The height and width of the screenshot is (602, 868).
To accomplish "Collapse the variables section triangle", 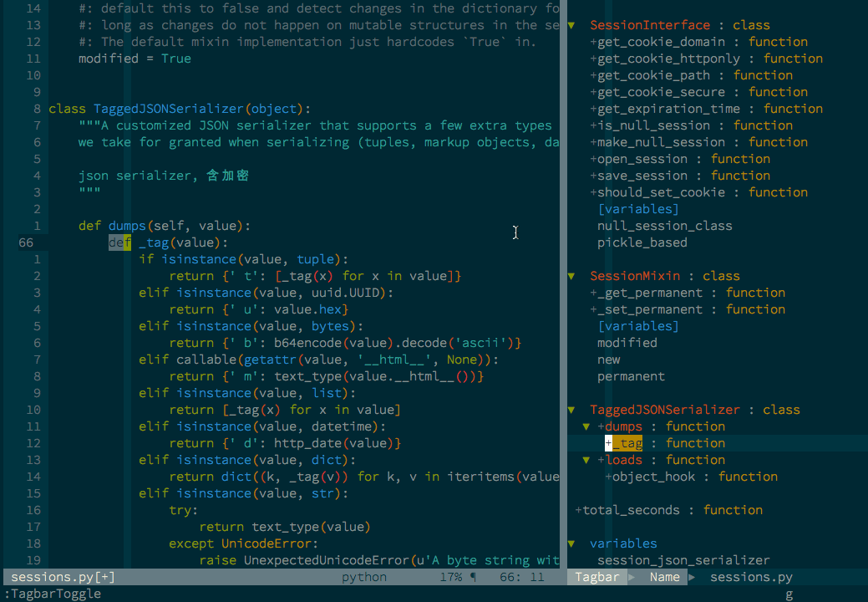I will (571, 543).
